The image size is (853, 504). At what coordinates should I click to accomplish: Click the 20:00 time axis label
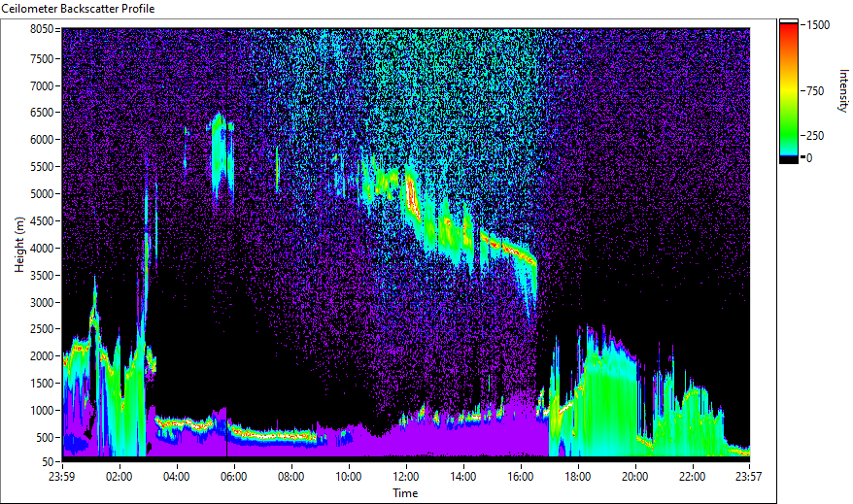(634, 477)
